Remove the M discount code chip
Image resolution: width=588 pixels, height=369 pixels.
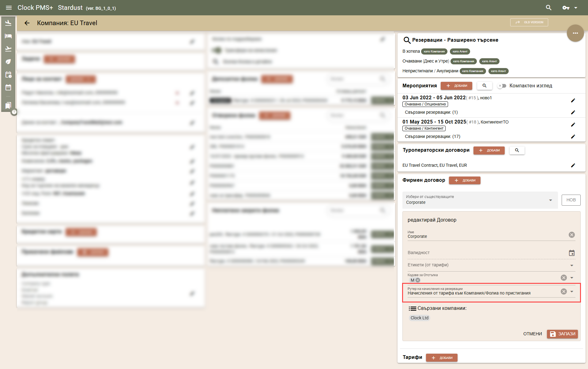click(x=418, y=280)
